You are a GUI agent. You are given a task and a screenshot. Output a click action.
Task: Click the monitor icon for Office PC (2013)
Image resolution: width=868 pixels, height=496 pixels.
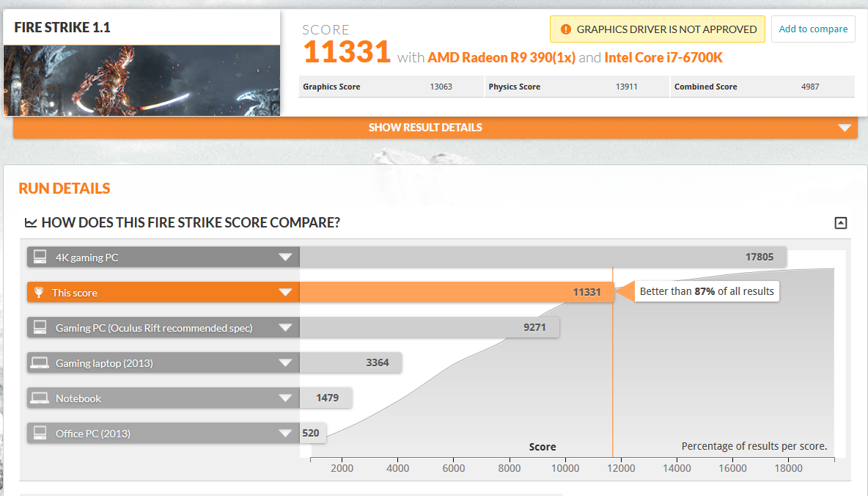[x=40, y=433]
